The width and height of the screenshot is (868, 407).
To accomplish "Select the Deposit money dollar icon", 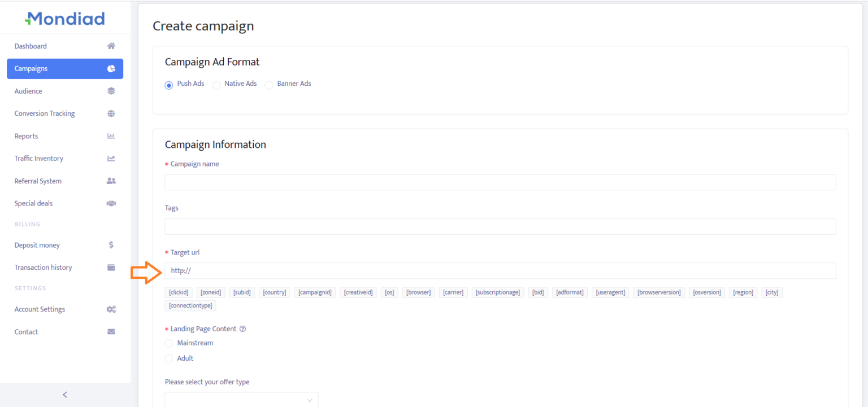I will tap(111, 244).
